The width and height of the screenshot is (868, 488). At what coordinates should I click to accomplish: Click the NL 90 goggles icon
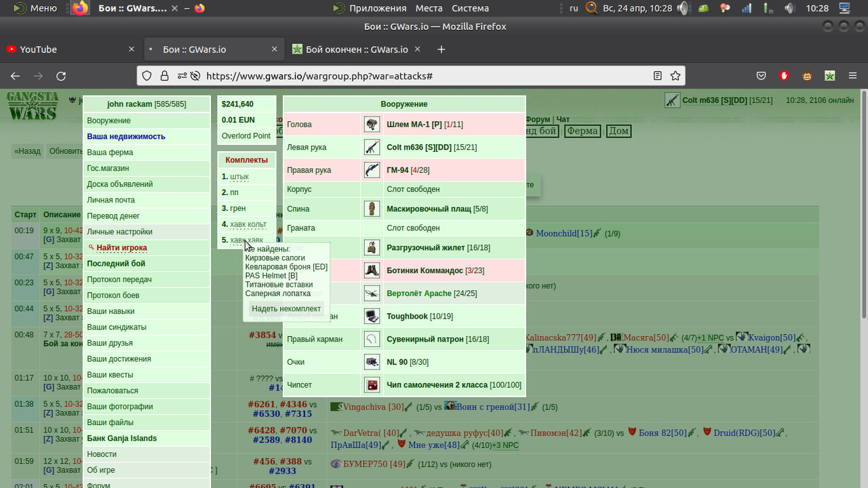372,362
